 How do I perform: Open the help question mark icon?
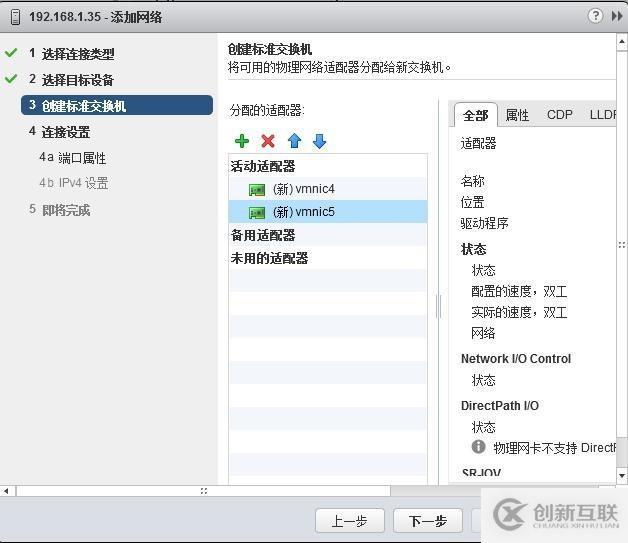[595, 16]
